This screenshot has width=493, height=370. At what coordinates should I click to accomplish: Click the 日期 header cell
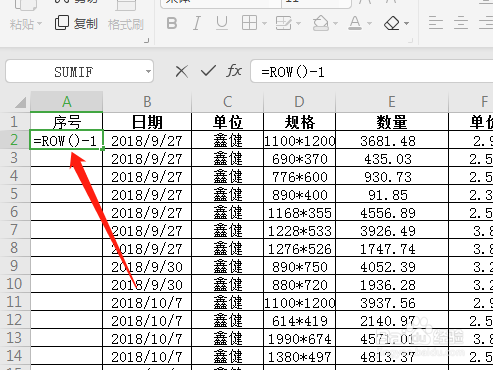[x=147, y=122]
